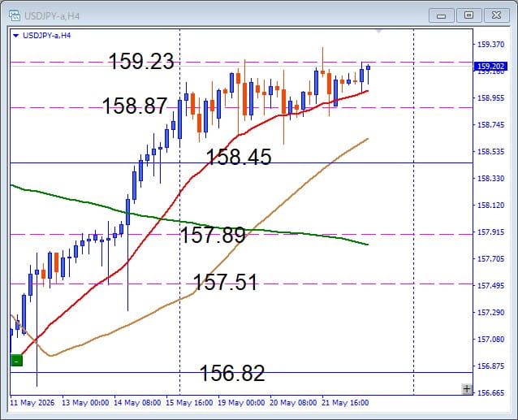518x420 pixels.
Task: Click the chart window icon in title bar
Action: (14, 15)
